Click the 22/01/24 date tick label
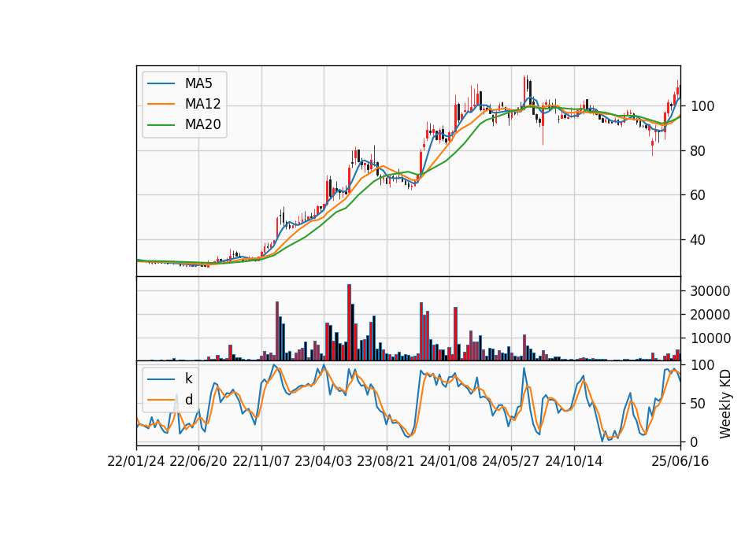This screenshot has height=543, width=756. [136, 461]
